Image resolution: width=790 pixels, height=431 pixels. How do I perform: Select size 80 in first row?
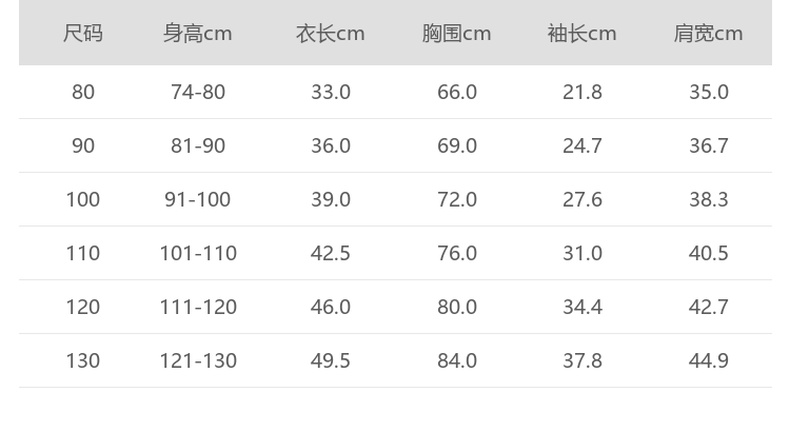(83, 92)
